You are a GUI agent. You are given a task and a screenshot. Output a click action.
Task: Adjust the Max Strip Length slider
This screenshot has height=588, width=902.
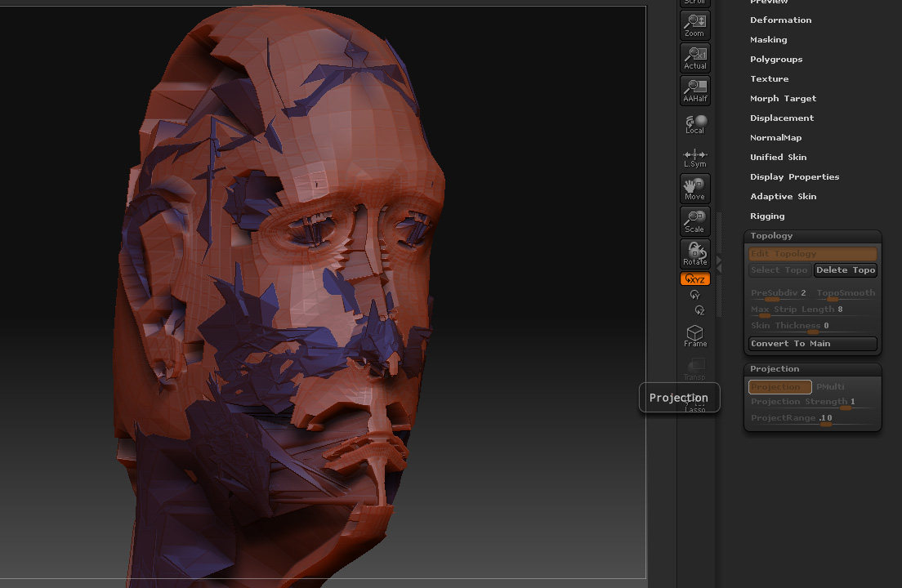point(812,310)
